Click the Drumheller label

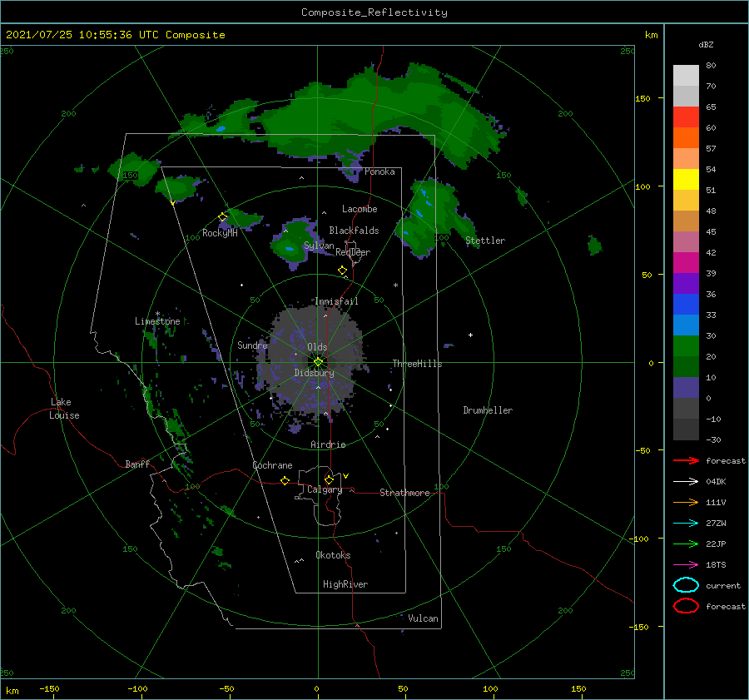click(488, 410)
